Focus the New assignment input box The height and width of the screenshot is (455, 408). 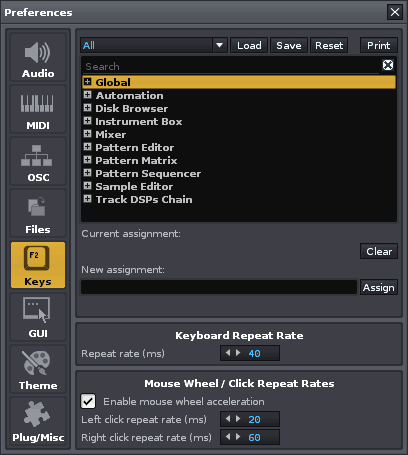[219, 287]
